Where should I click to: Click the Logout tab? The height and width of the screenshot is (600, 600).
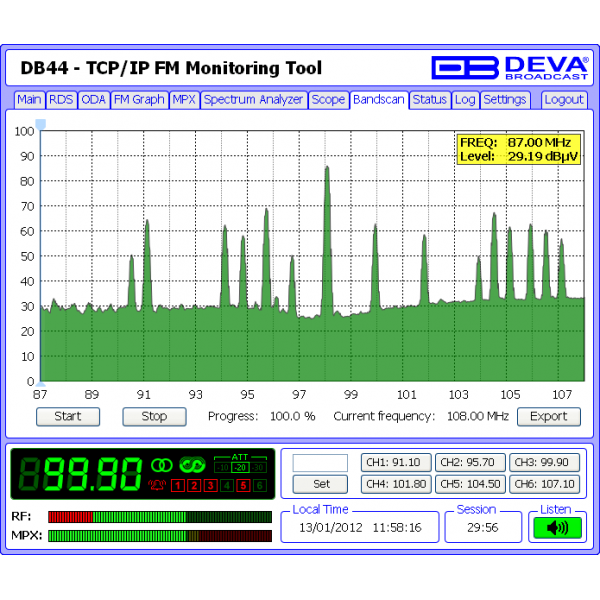(564, 100)
